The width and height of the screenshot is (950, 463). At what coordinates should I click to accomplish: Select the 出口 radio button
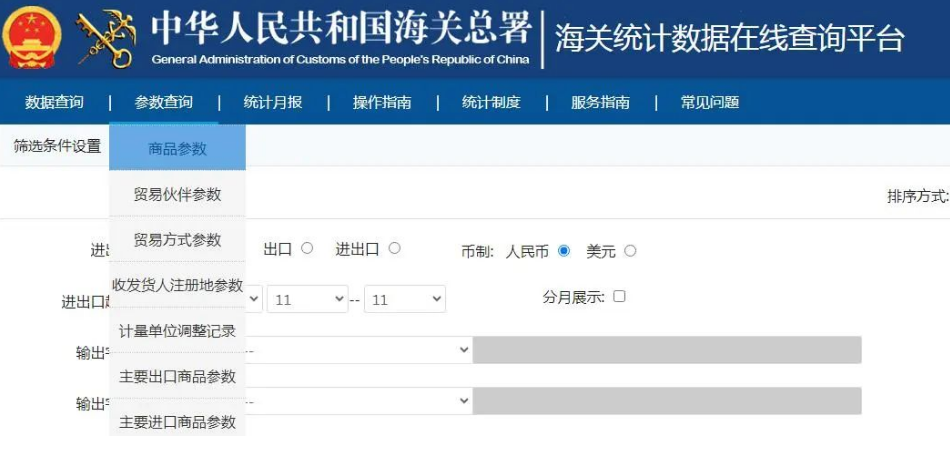pos(307,248)
